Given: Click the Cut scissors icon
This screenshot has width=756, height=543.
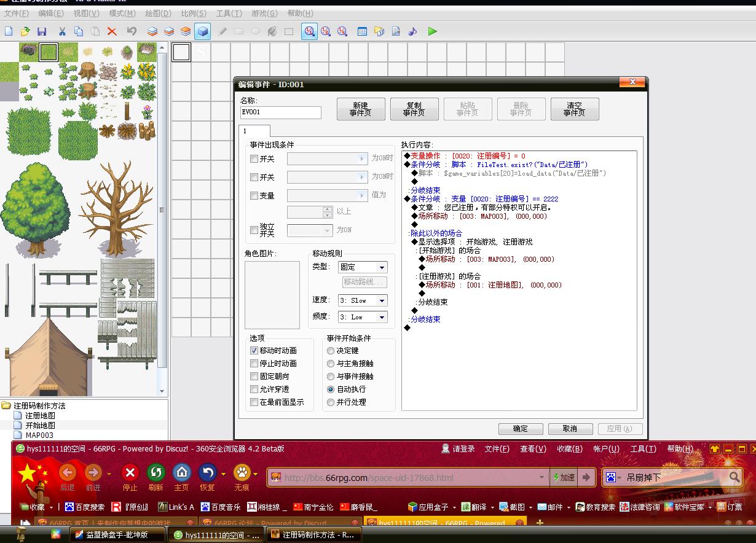Looking at the screenshot, I should [62, 31].
